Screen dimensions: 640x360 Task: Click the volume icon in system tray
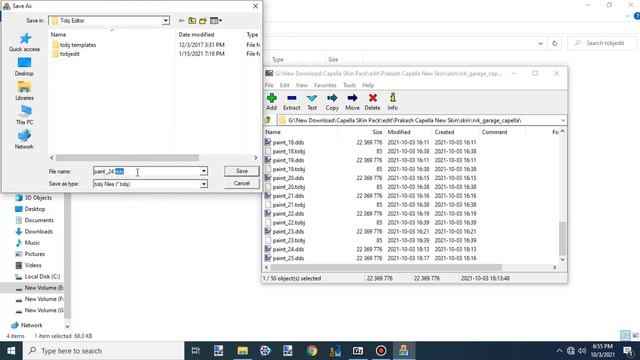pyautogui.click(x=582, y=351)
